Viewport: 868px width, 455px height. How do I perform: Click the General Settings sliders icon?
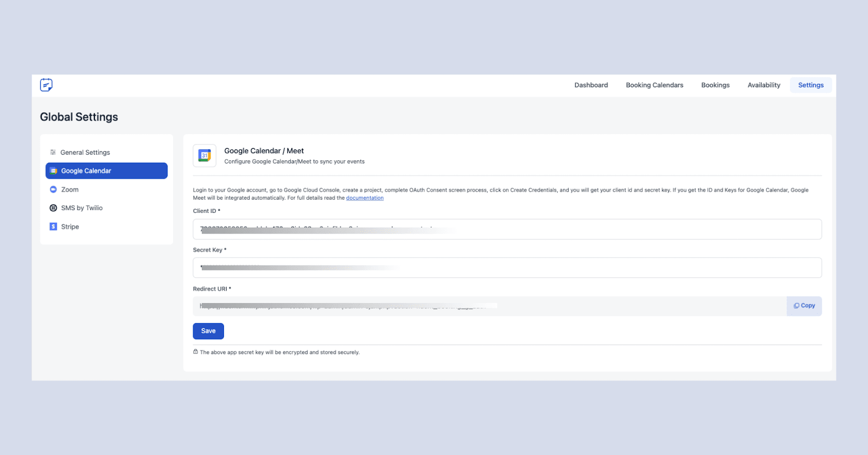(53, 153)
